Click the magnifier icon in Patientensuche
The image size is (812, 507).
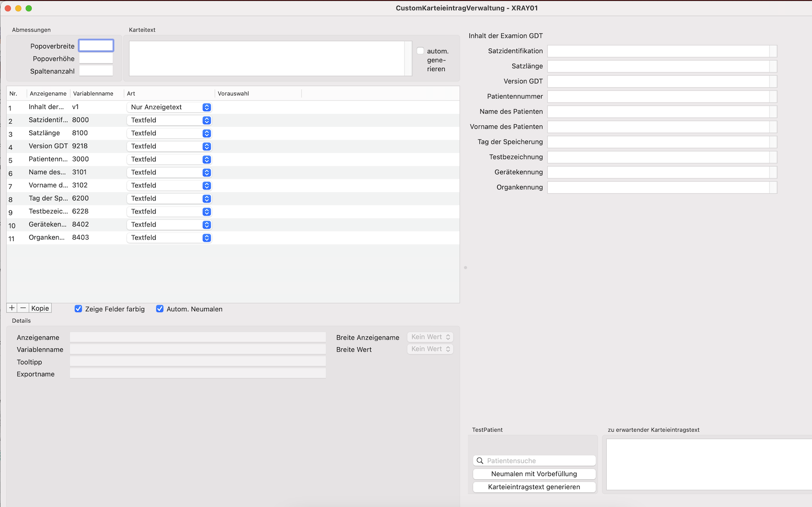pyautogui.click(x=480, y=461)
